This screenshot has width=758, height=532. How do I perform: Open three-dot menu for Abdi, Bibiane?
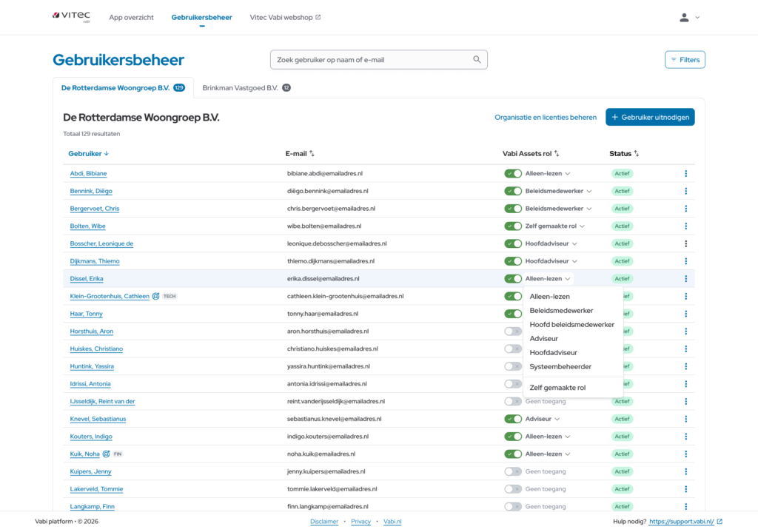tap(685, 174)
